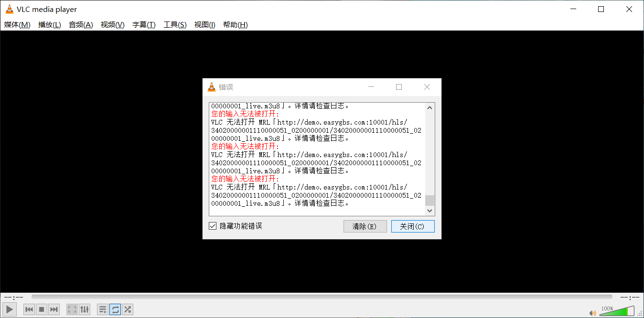Toggle random shuffle playback icon
This screenshot has height=318, width=644.
tap(128, 309)
